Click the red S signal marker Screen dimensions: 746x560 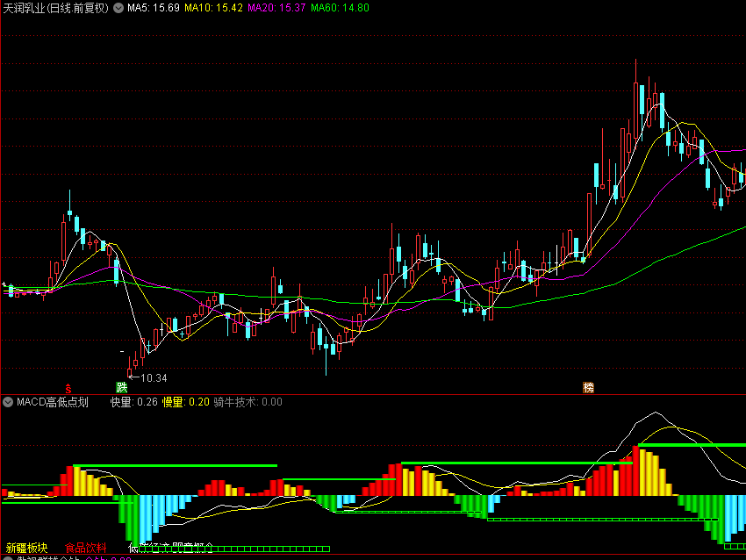tap(68, 388)
